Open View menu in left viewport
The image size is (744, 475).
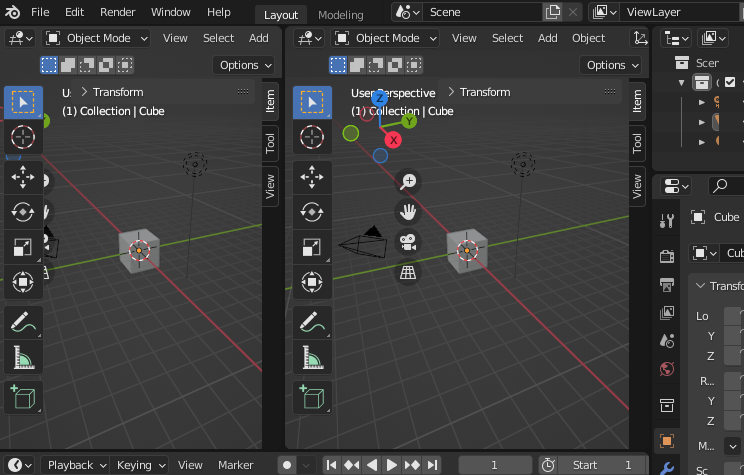[175, 38]
